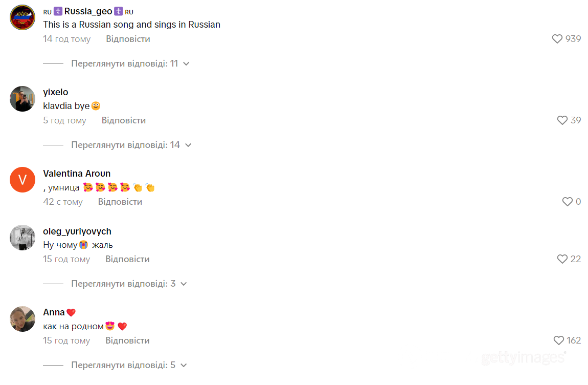Like Russia_geo's comment with the heart icon
Screen dimensions: 588x385
(557, 39)
